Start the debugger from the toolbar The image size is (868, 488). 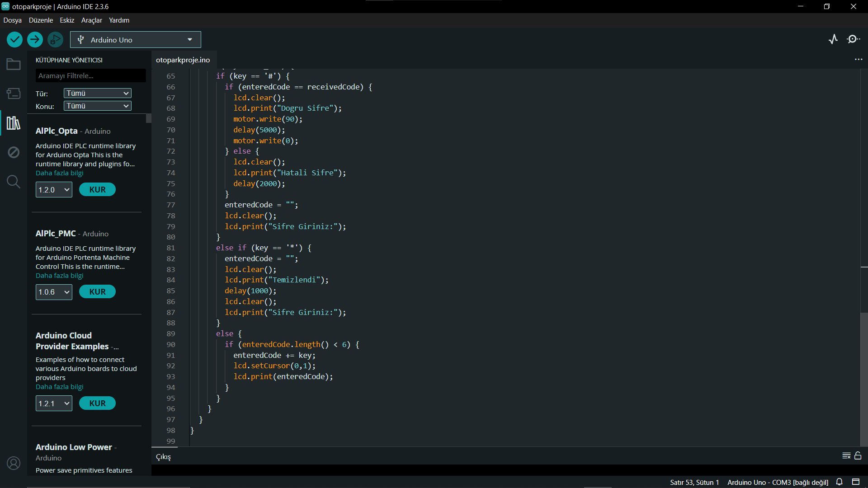(x=55, y=40)
